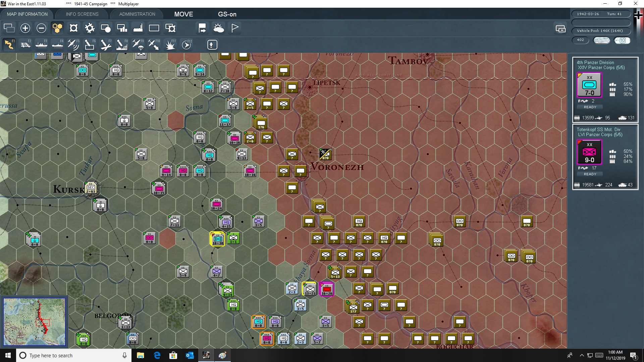Image resolution: width=644 pixels, height=362 pixels.
Task: Select F7 bomb airfield mode
Action: (106, 44)
